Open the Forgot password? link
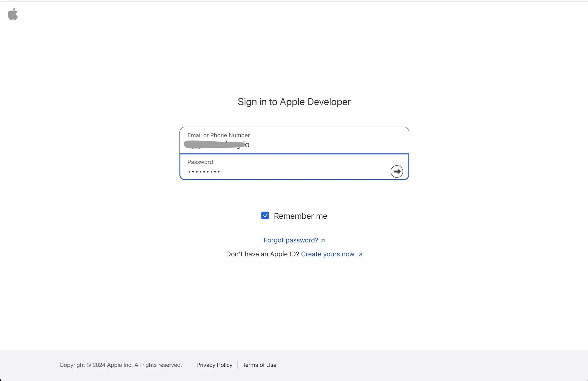The height and width of the screenshot is (381, 588). pos(294,240)
